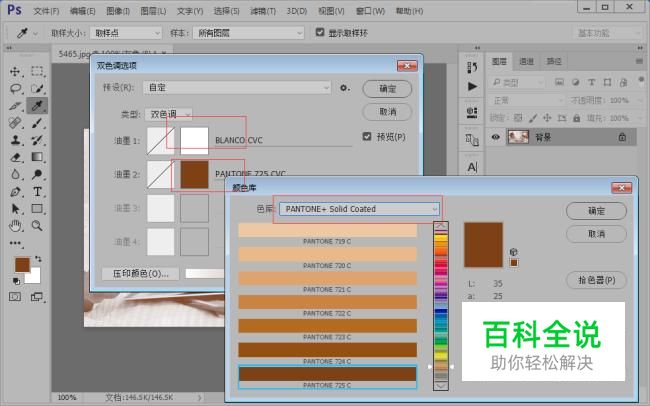Open the 取样大小 sample size dropdown

point(126,33)
